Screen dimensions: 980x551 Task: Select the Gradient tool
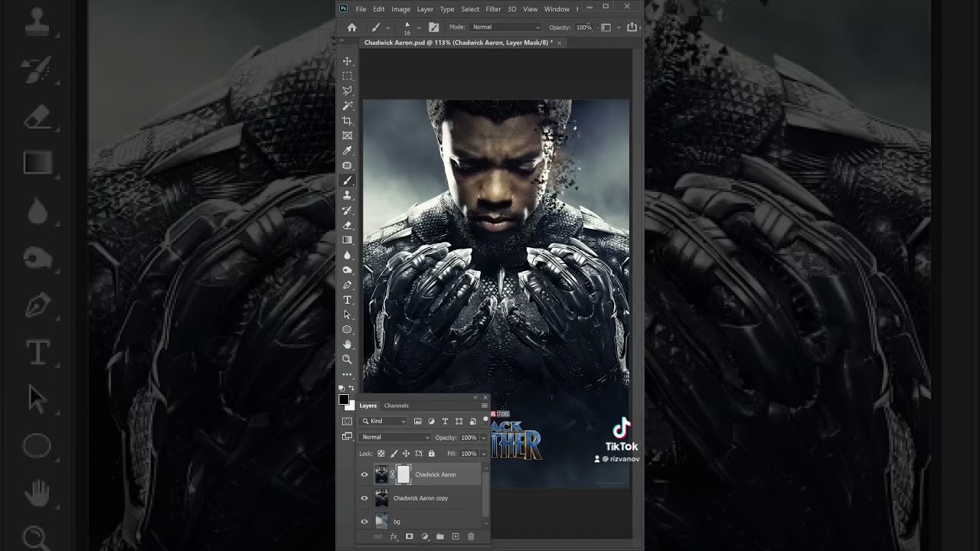(x=347, y=240)
